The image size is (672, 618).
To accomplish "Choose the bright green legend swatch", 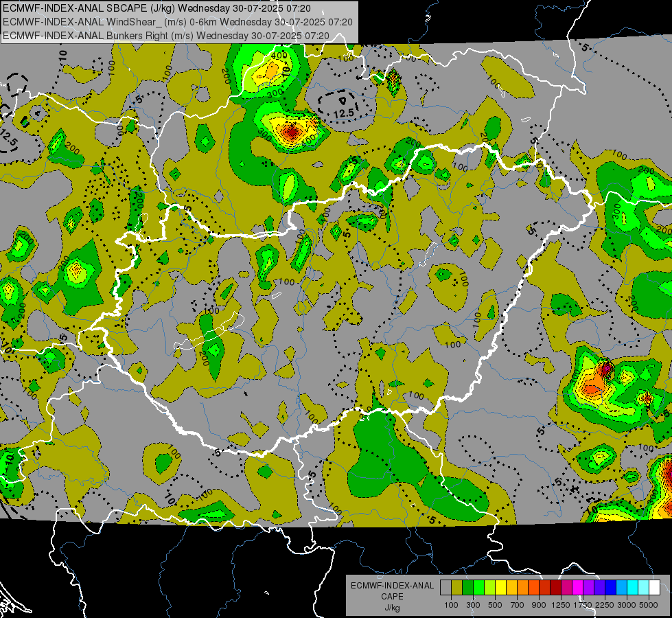I will click(x=478, y=588).
